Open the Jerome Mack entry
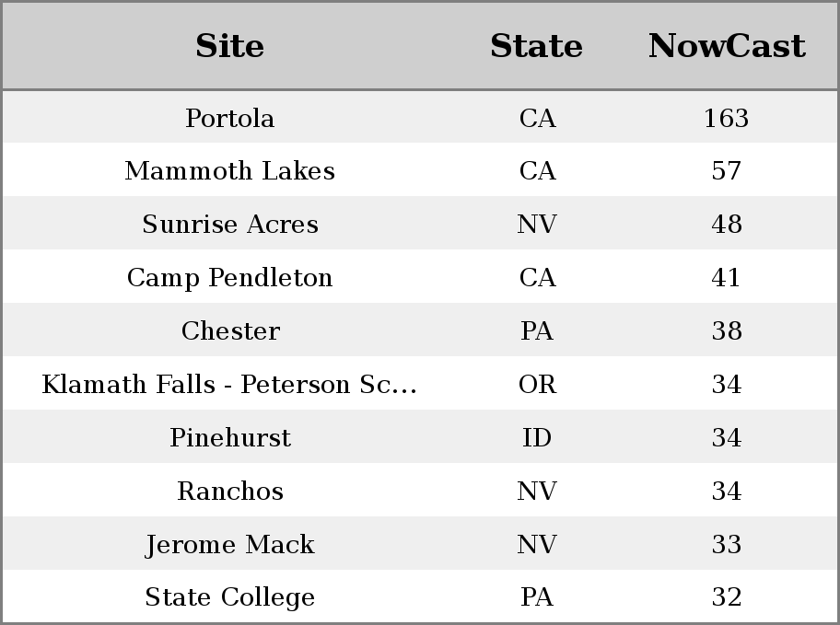This screenshot has width=840, height=625. [230, 544]
